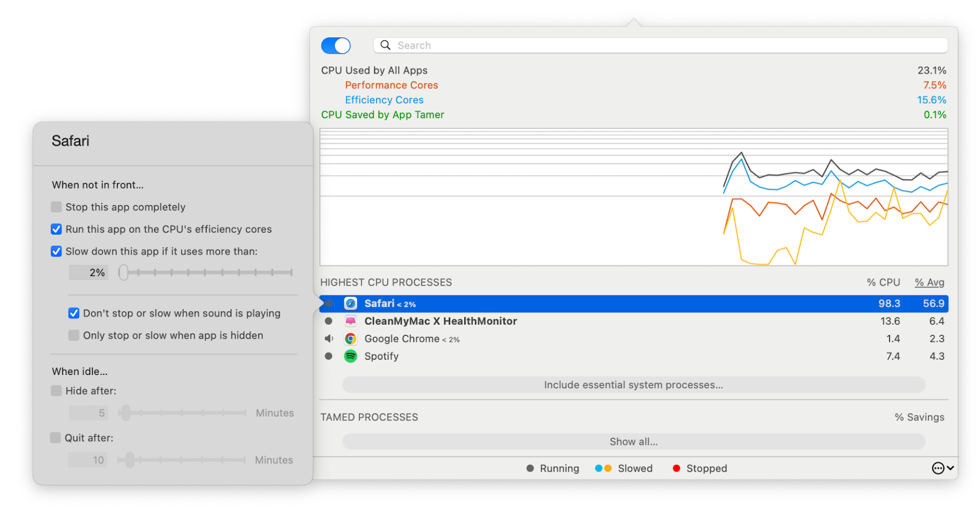Image resolution: width=980 pixels, height=522 pixels.
Task: Click the Efficiency Cores label
Action: (384, 100)
